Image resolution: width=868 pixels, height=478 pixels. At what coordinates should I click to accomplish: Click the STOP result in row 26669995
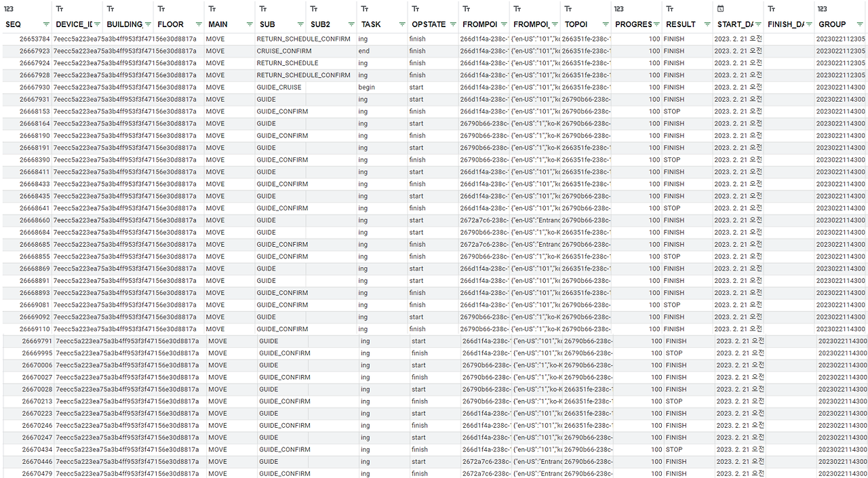(x=674, y=353)
